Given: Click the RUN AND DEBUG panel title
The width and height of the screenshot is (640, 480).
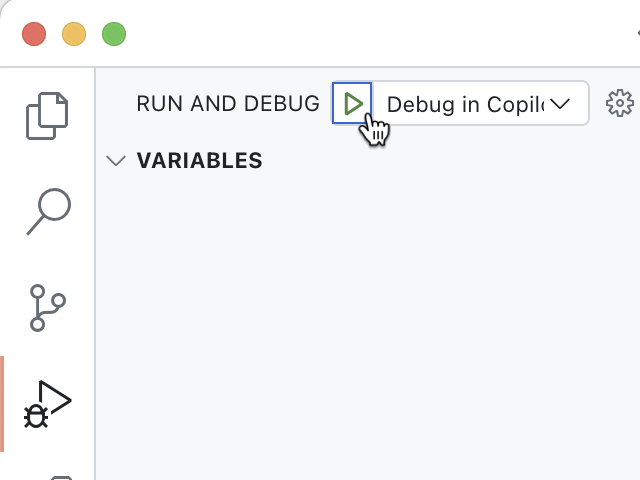Looking at the screenshot, I should point(228,104).
